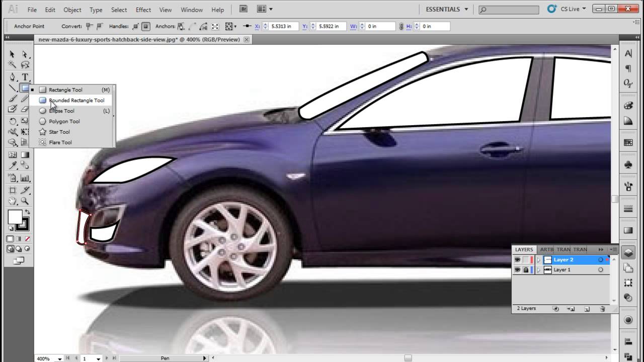Image resolution: width=644 pixels, height=362 pixels.
Task: Select the Hand tool
Action: coord(12,200)
